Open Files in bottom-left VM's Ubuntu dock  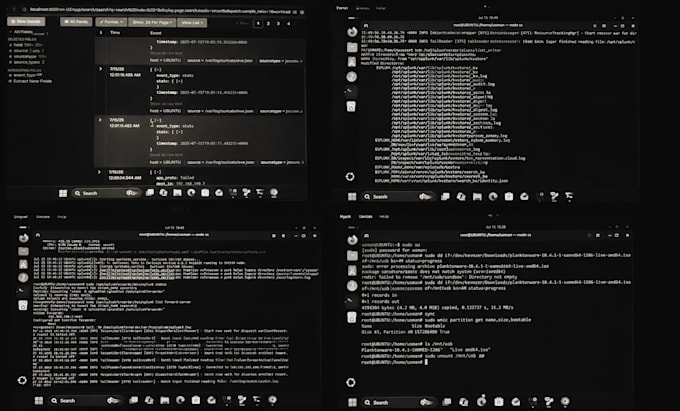coord(23,251)
